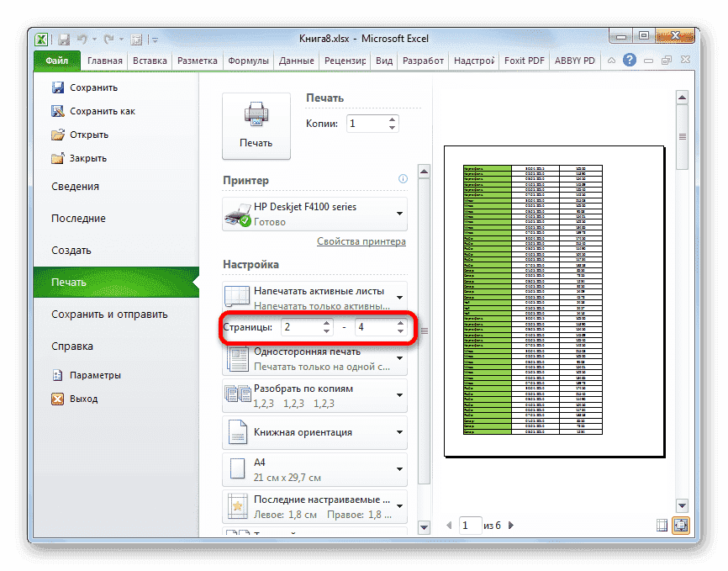Click the Next Page arrow under the preview

click(x=510, y=525)
